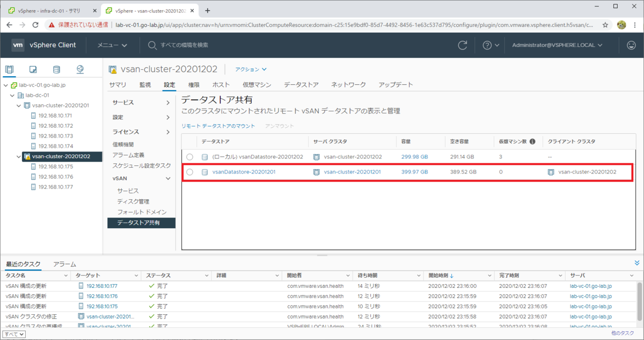Click the collapse tasks pane double-chevron icon
The image size is (644, 340).
(637, 263)
